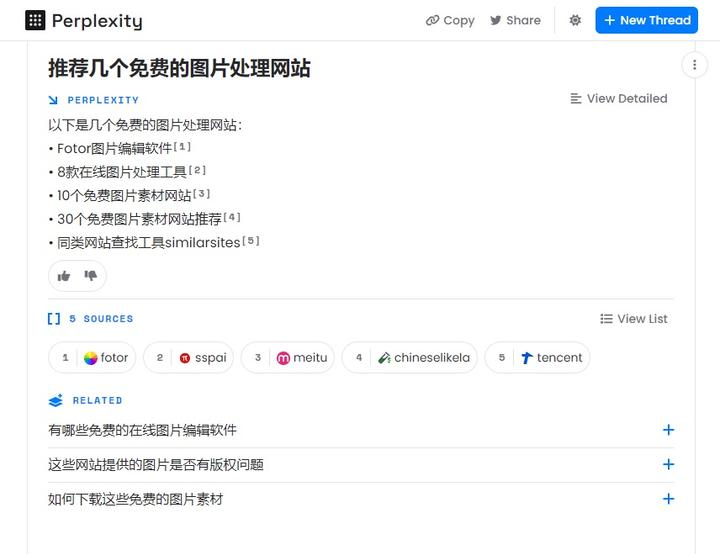
Task: Open source 3 meitu
Action: tap(288, 357)
